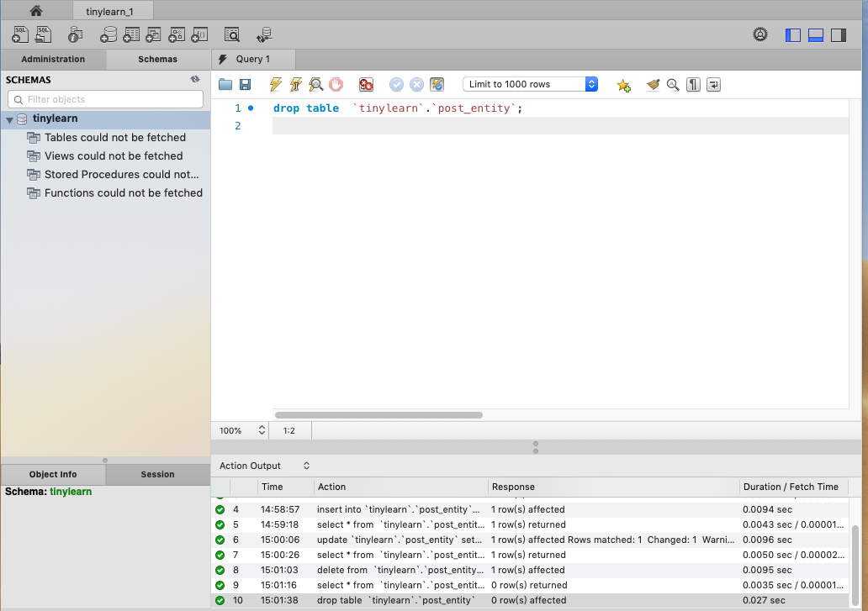Reconnect to DBMS icon
Image resolution: width=868 pixels, height=611 pixels.
click(x=264, y=34)
